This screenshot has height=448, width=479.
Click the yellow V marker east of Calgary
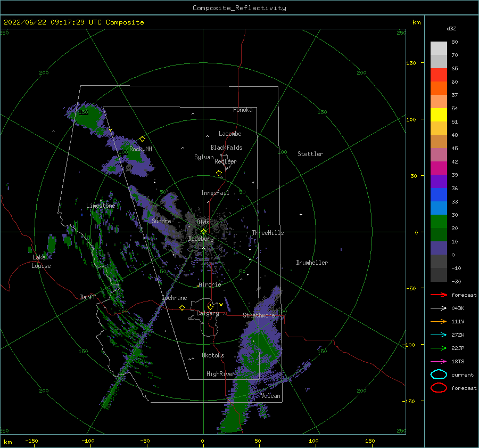pyautogui.click(x=221, y=305)
